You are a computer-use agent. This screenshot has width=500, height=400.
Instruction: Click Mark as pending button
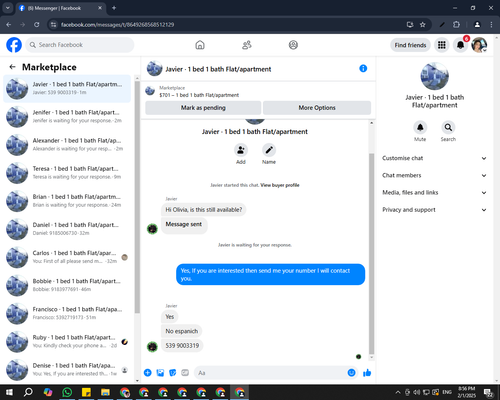coord(203,108)
